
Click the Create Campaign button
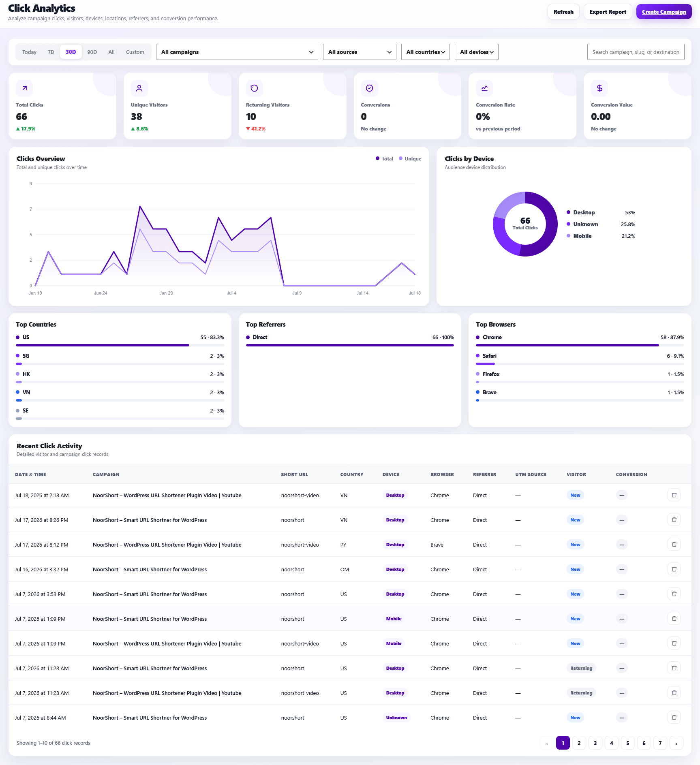click(664, 12)
